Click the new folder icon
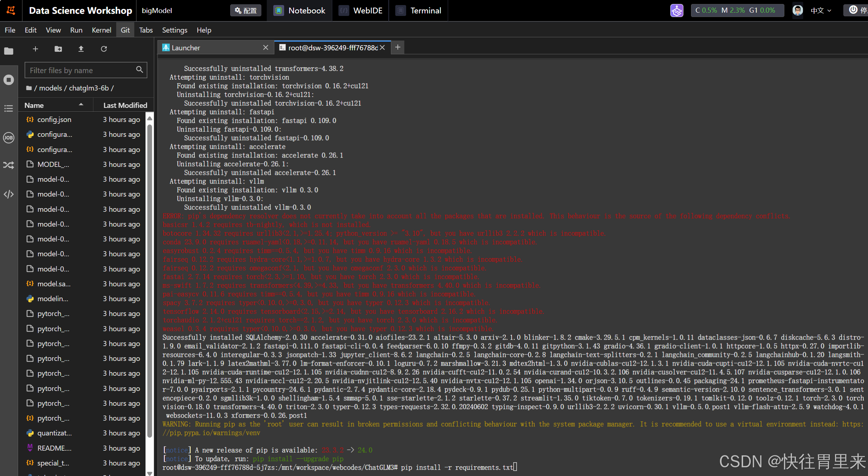Image resolution: width=868 pixels, height=476 pixels. click(x=58, y=49)
